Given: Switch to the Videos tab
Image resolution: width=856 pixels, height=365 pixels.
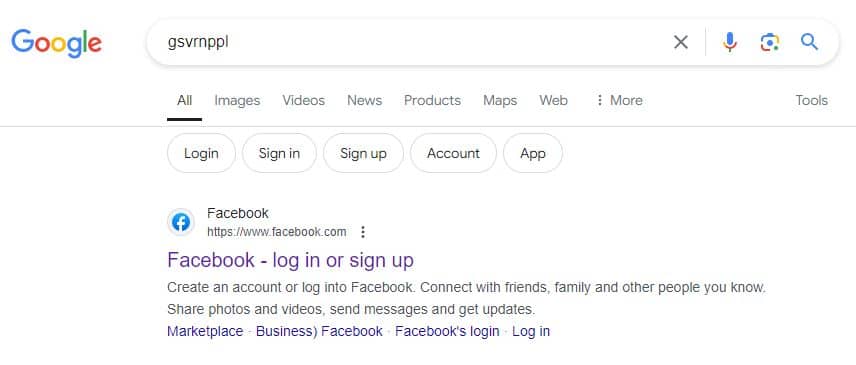Looking at the screenshot, I should point(304,100).
